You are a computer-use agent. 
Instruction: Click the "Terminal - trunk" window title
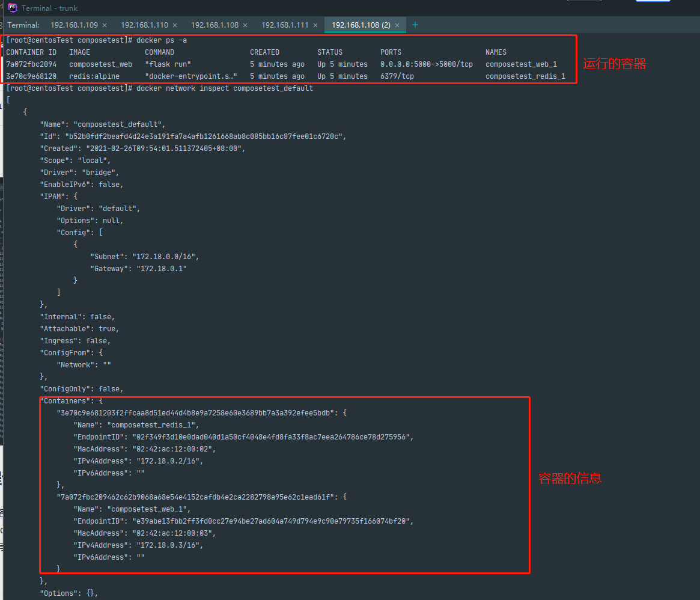50,8
